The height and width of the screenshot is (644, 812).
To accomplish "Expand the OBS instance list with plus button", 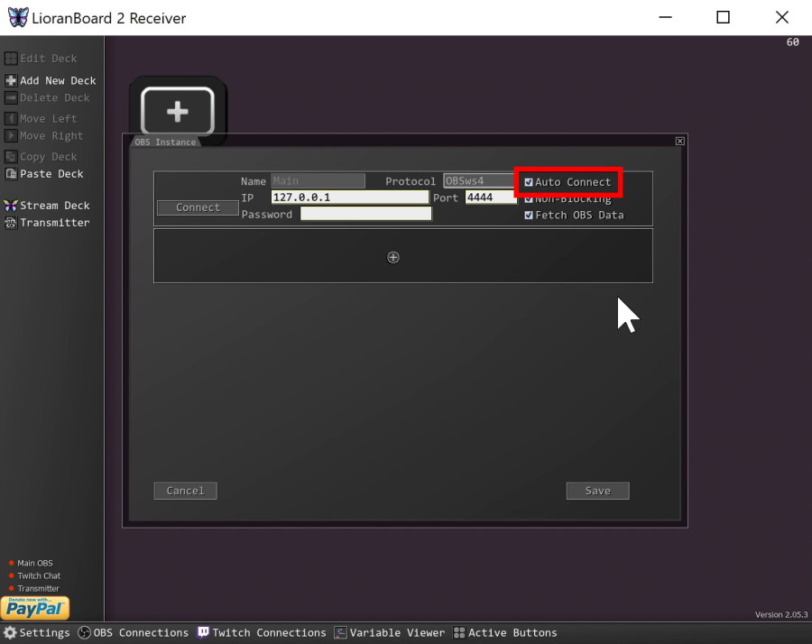I will 392,257.
